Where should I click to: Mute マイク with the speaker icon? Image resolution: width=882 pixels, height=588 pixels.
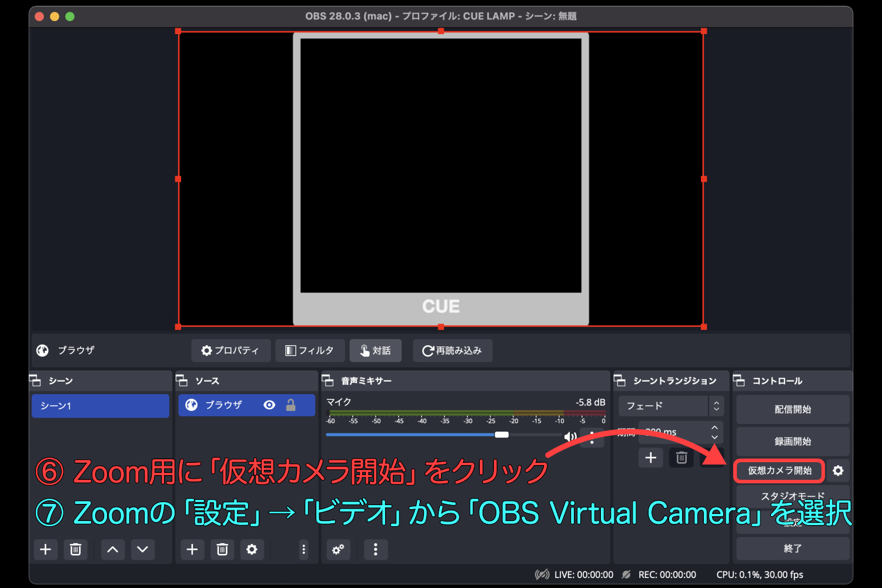[570, 436]
